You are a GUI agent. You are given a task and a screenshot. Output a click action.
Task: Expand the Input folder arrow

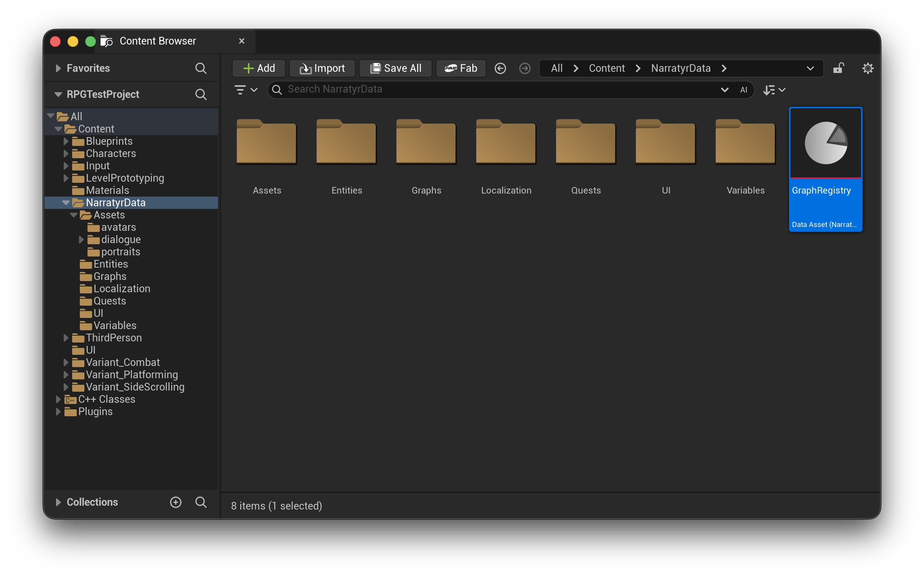pyautogui.click(x=66, y=166)
